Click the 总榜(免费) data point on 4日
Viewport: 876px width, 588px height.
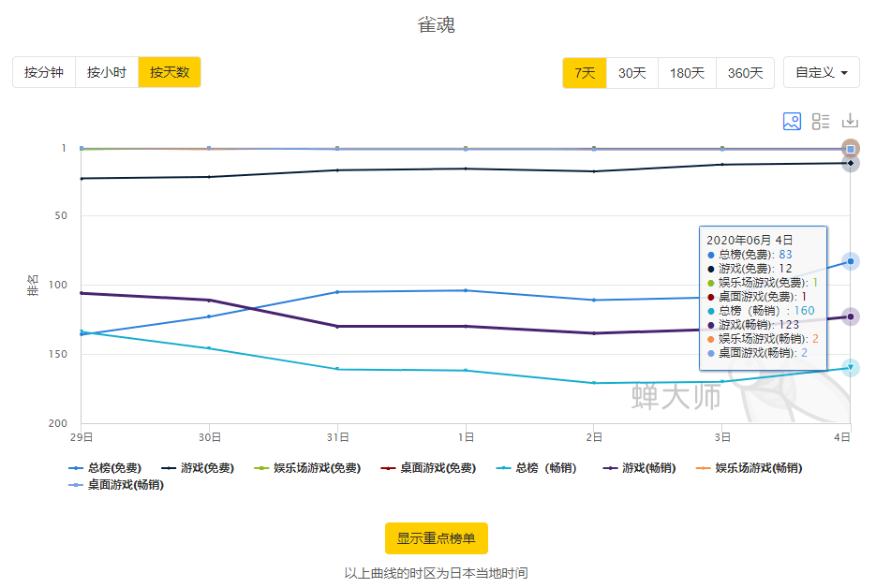(x=851, y=261)
